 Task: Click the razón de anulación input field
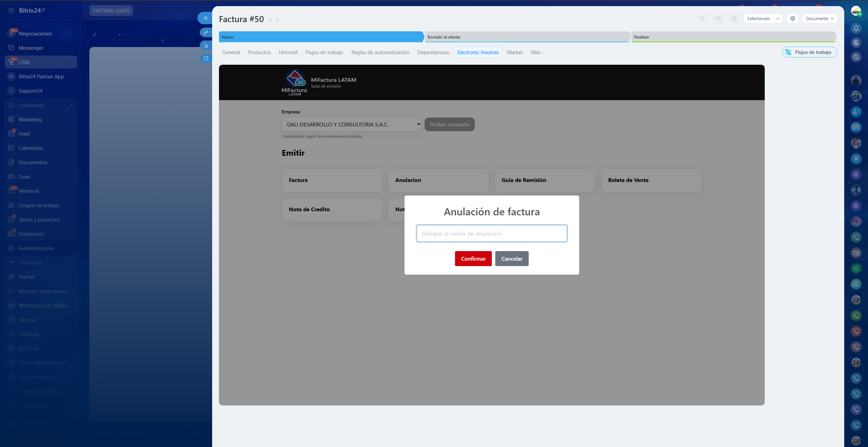point(491,234)
